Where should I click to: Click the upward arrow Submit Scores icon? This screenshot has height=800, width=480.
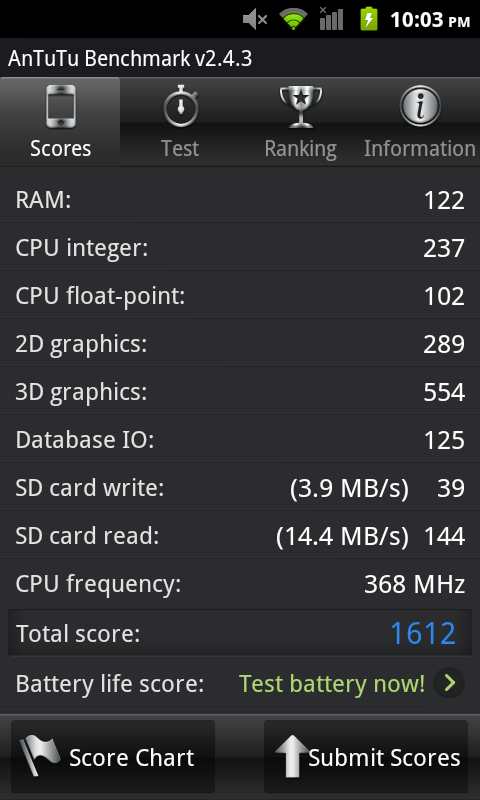click(291, 756)
